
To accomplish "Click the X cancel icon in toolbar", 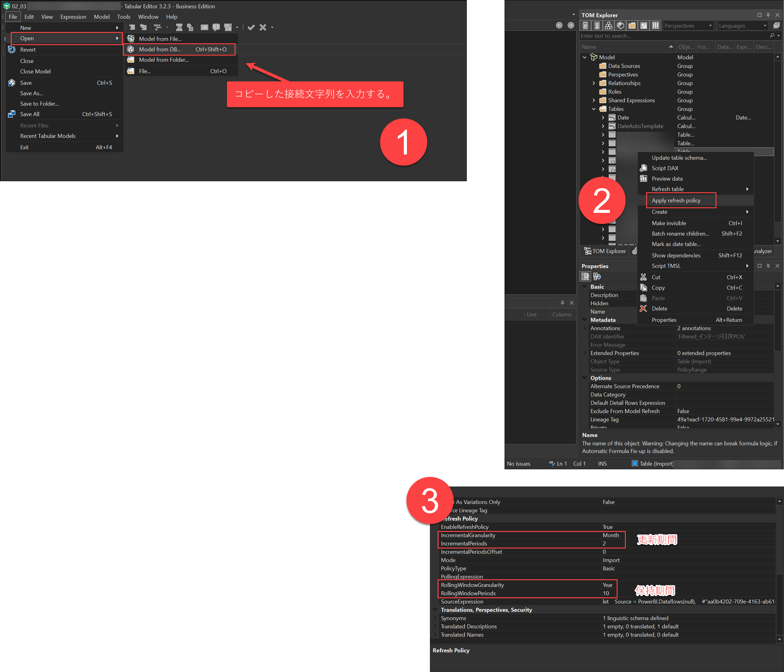I will pyautogui.click(x=263, y=27).
